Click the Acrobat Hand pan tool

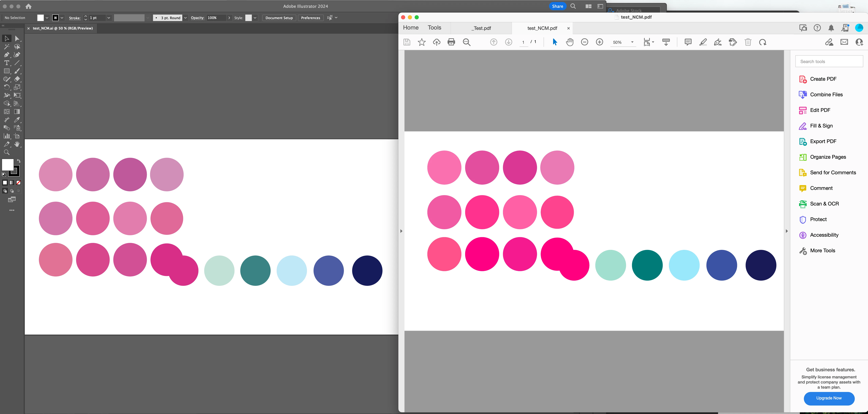tap(569, 42)
